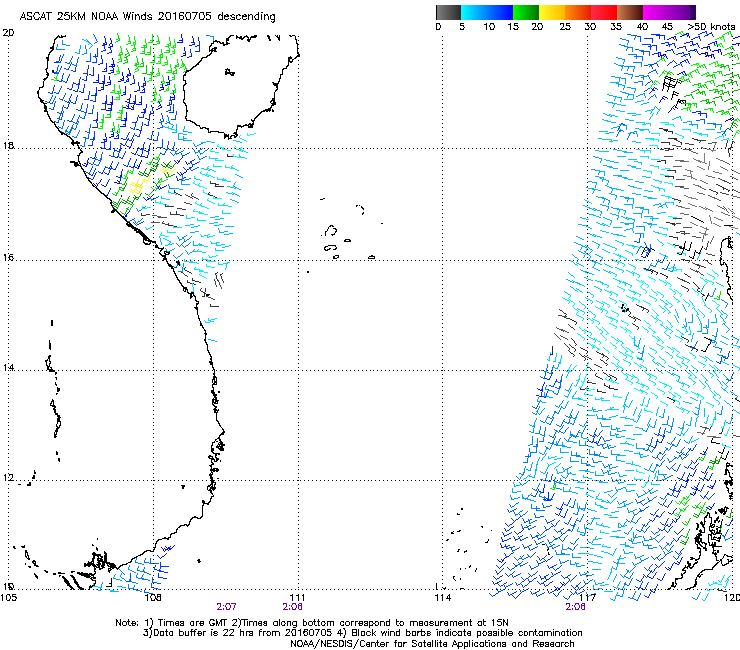
Task: Choose the brown 35–40 knots legend segment
Action: [630, 12]
